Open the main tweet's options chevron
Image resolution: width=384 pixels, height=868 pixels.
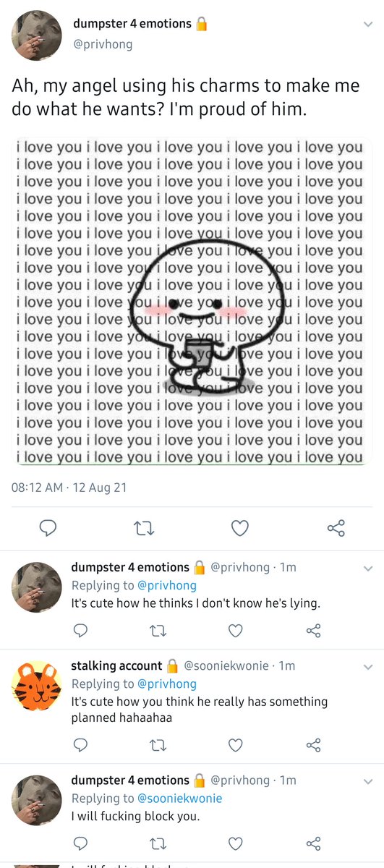367,25
